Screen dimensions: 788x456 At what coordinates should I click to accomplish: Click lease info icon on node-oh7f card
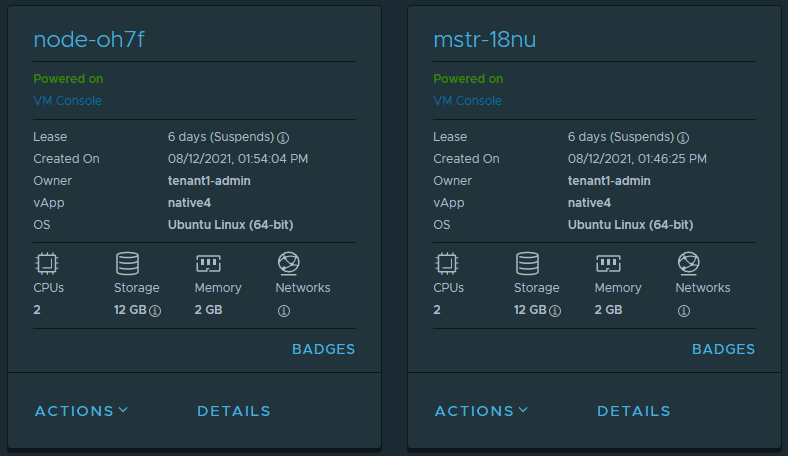tap(283, 137)
